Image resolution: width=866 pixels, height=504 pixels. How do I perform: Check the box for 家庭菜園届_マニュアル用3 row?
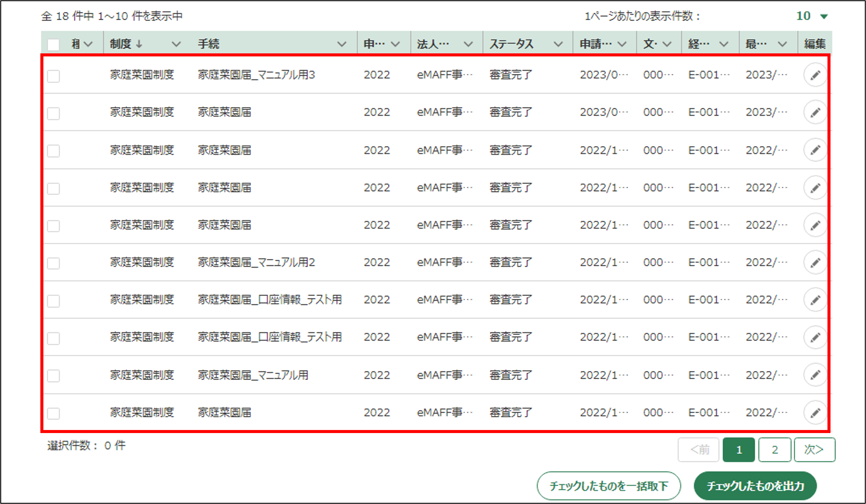(54, 76)
